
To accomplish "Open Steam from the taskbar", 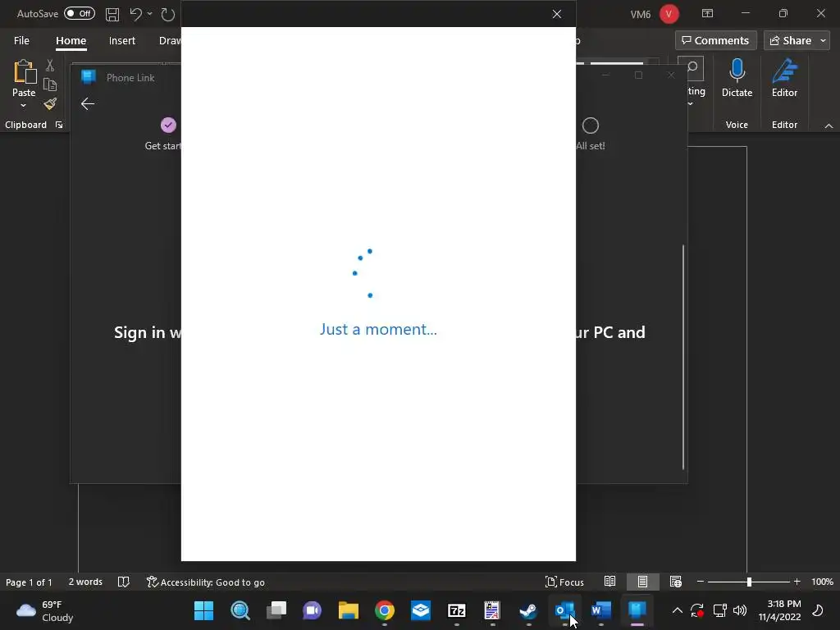I will click(529, 610).
